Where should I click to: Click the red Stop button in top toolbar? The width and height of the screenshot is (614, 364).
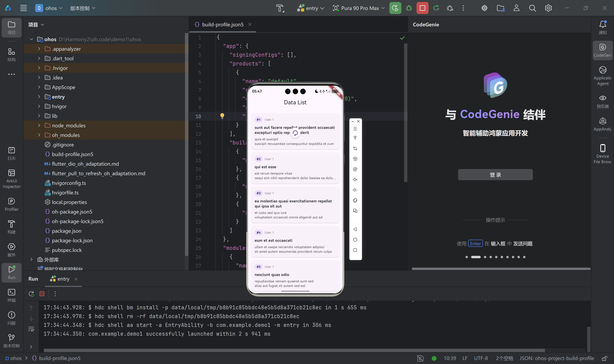pos(422,8)
